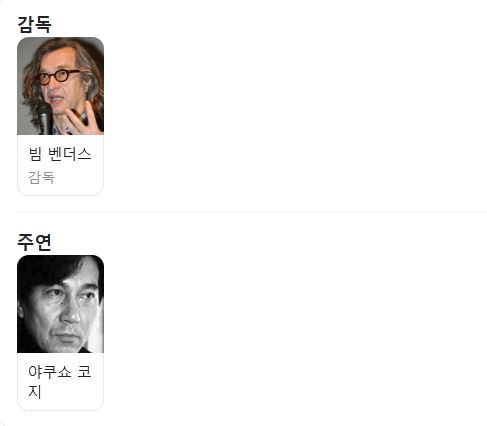This screenshot has width=487, height=426.
Task: Select the 야쿠쇼 코지 cast card
Action: pyautogui.click(x=60, y=333)
